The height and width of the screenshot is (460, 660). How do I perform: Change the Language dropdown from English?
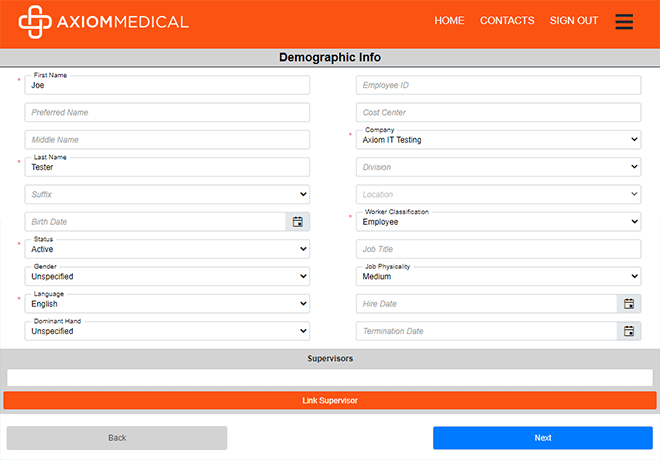(x=167, y=304)
